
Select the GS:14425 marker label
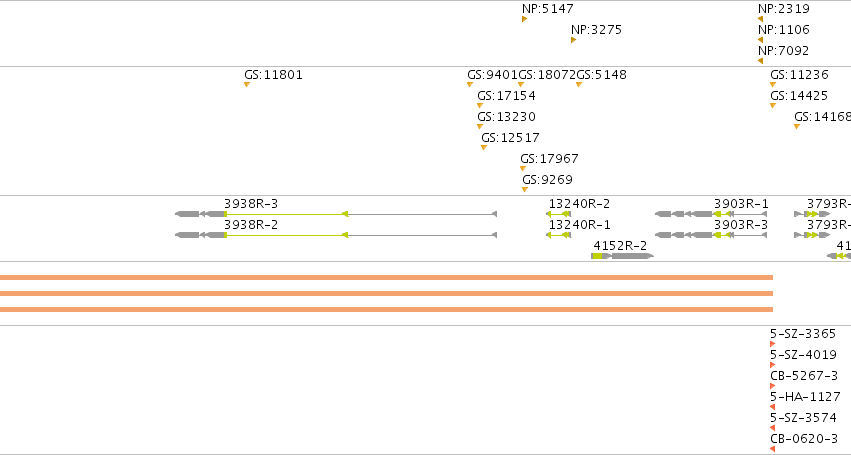click(799, 96)
